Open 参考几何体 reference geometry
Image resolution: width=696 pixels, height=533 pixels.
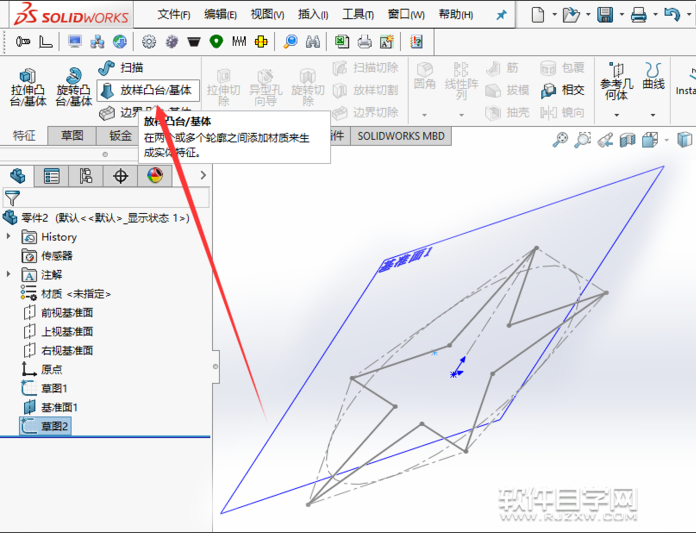click(617, 81)
